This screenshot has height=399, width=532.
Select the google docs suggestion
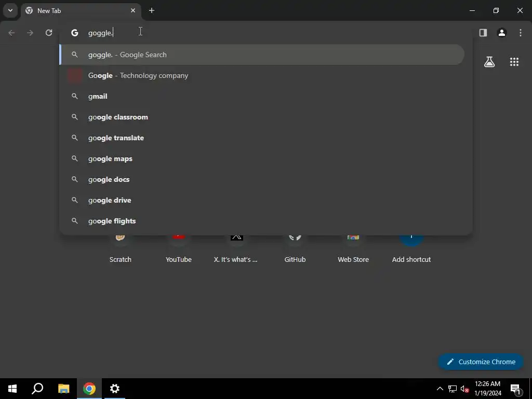click(262, 179)
